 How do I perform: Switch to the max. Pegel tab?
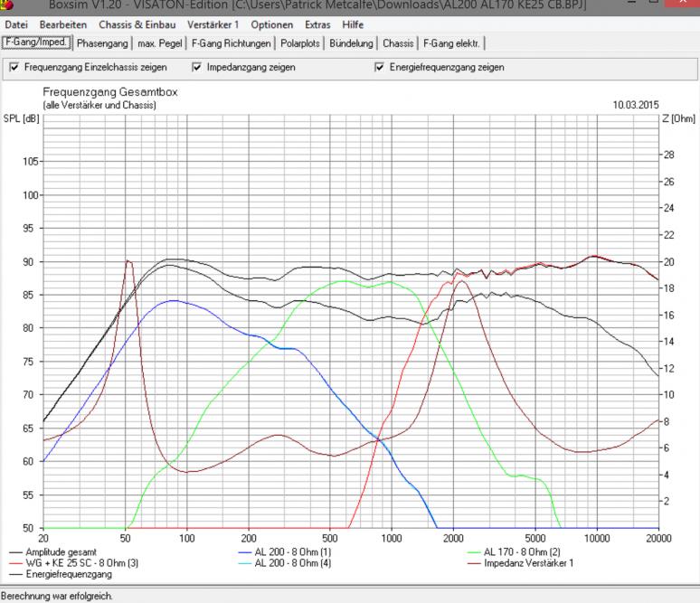point(159,42)
